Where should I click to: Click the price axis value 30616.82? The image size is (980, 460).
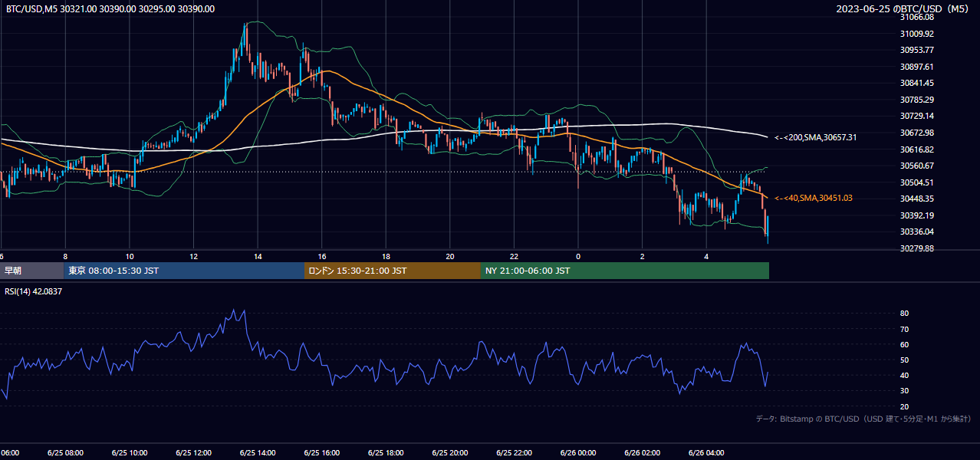(916, 149)
